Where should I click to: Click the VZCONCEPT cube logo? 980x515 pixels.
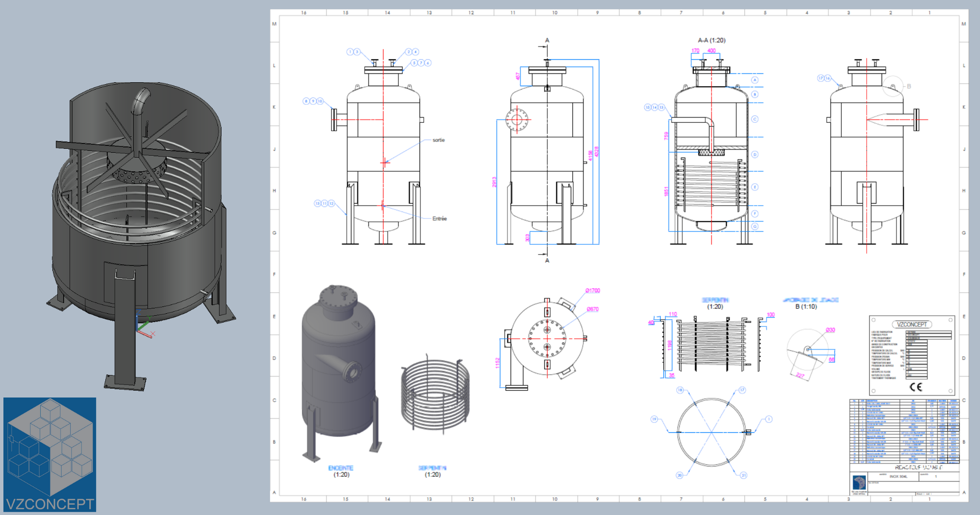[x=49, y=454]
